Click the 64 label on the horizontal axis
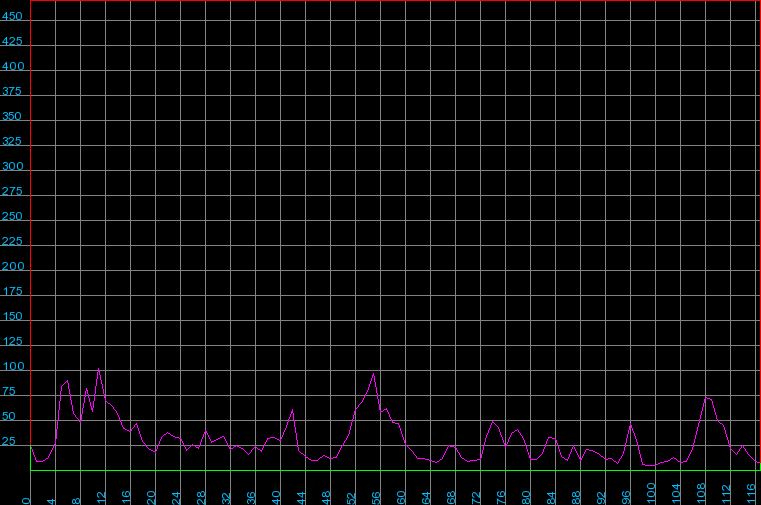 click(427, 498)
